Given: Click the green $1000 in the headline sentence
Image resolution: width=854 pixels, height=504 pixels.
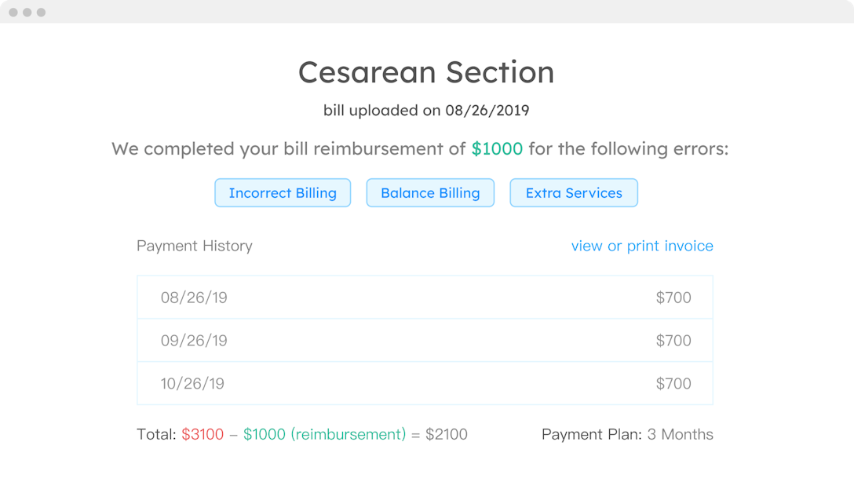Looking at the screenshot, I should 497,148.
